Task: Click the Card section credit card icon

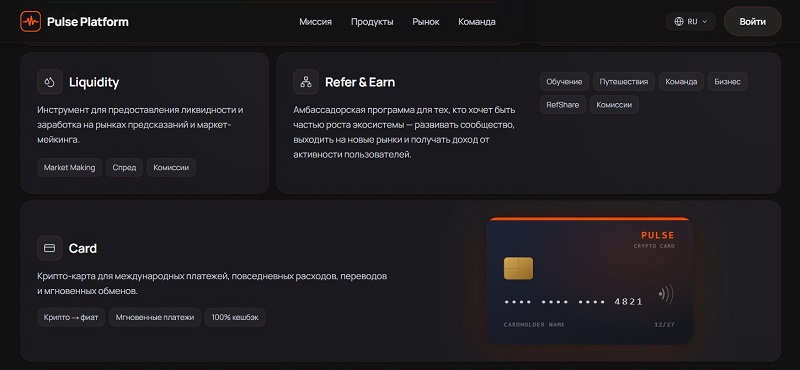Action: pos(49,248)
